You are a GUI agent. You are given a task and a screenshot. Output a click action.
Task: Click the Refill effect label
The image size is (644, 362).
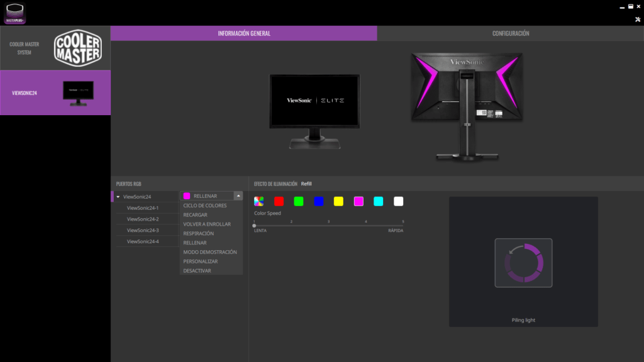point(306,184)
